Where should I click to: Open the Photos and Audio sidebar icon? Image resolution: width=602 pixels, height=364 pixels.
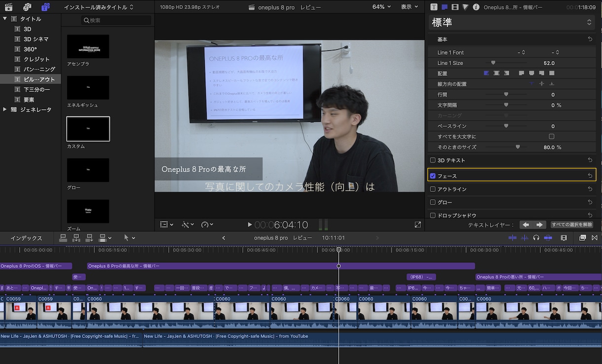(27, 7)
